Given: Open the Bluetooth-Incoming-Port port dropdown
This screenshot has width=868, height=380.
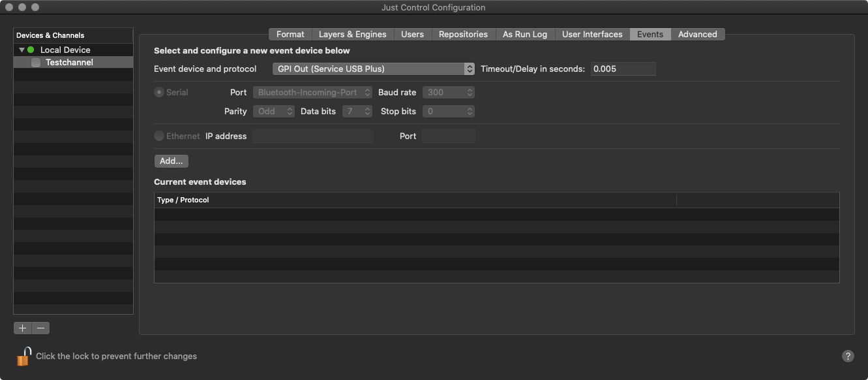Looking at the screenshot, I should 312,93.
